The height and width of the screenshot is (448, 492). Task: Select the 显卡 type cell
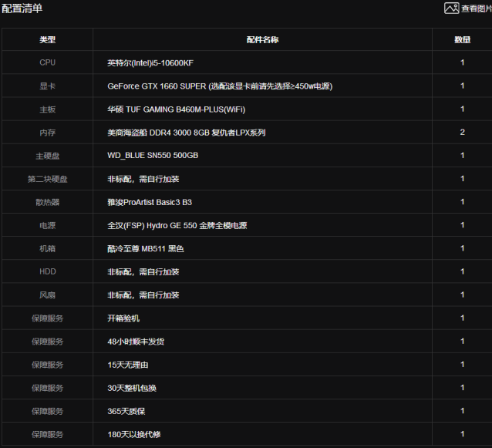[47, 86]
